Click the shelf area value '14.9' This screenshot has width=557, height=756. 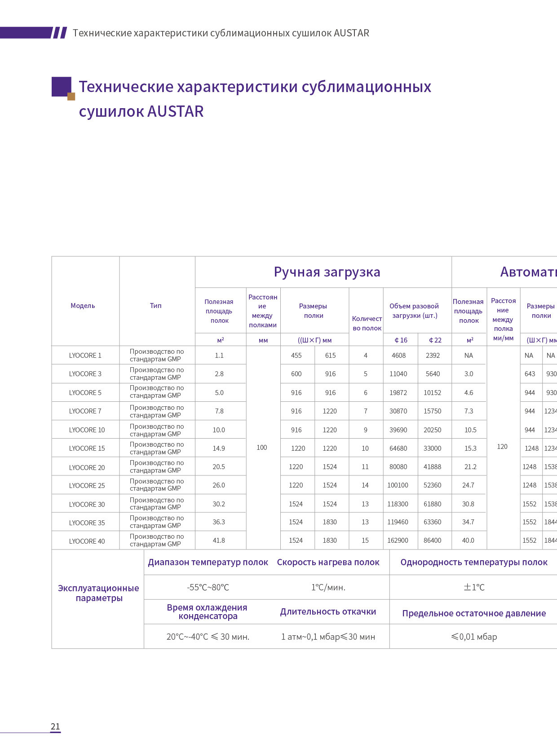pyautogui.click(x=219, y=448)
